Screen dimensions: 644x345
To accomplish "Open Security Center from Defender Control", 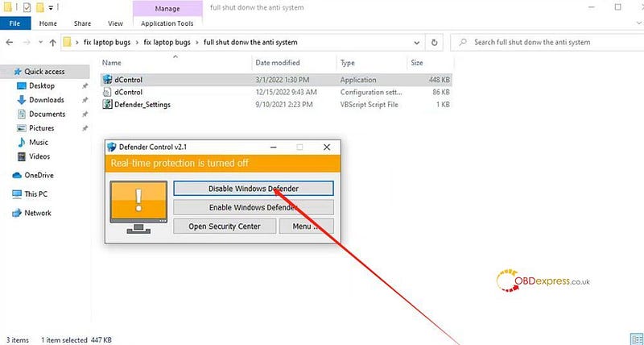I will (x=225, y=227).
